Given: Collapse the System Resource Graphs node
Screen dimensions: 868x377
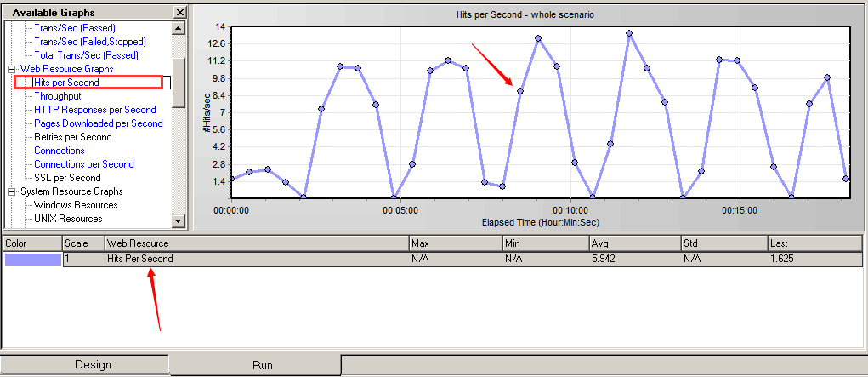Looking at the screenshot, I should tap(11, 191).
